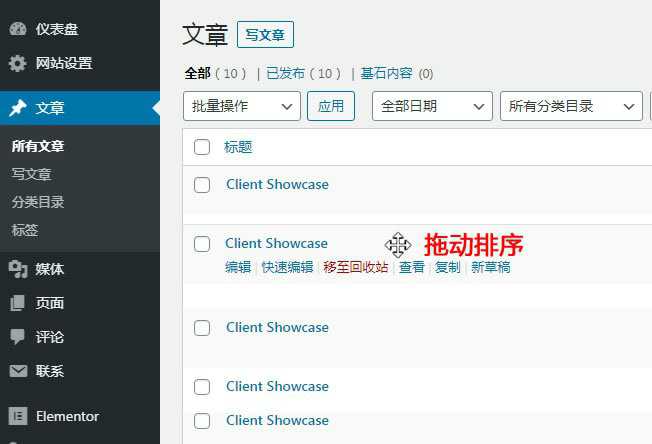Open the fifth Client Showcase post title
Viewport: 652px width, 444px height.
click(x=277, y=420)
